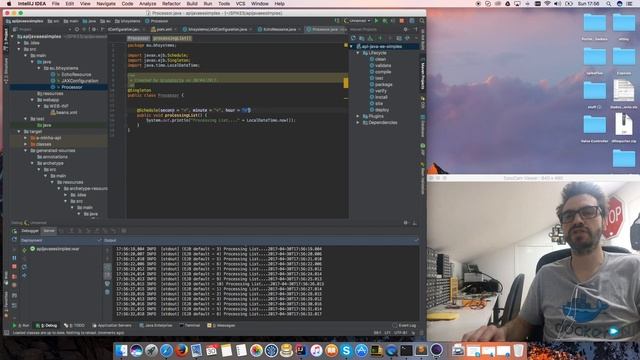
Task: Expand the Plugins node in Maven panel
Action: tap(358, 116)
